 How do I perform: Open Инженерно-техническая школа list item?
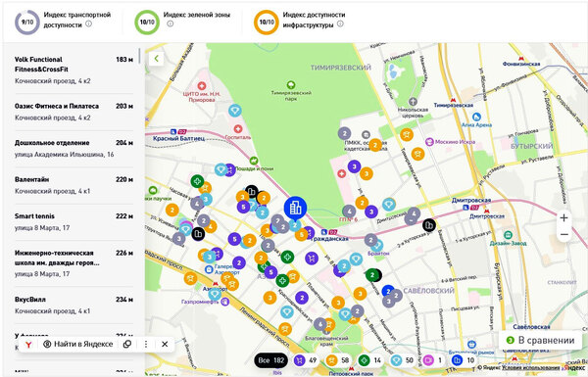(73, 263)
